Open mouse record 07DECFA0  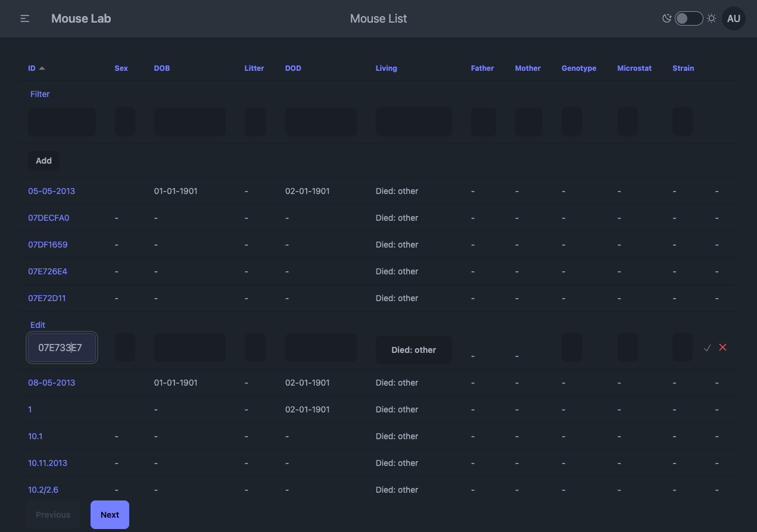tap(49, 218)
